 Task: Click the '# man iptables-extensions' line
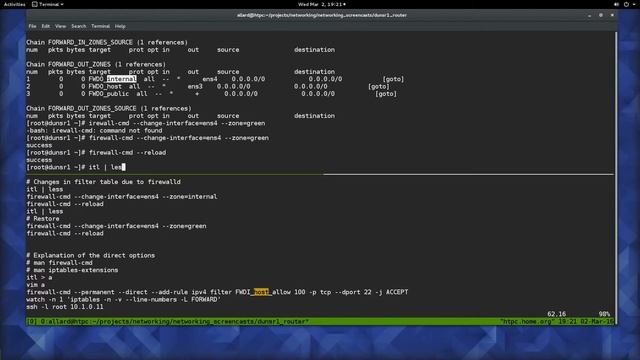pyautogui.click(x=72, y=270)
